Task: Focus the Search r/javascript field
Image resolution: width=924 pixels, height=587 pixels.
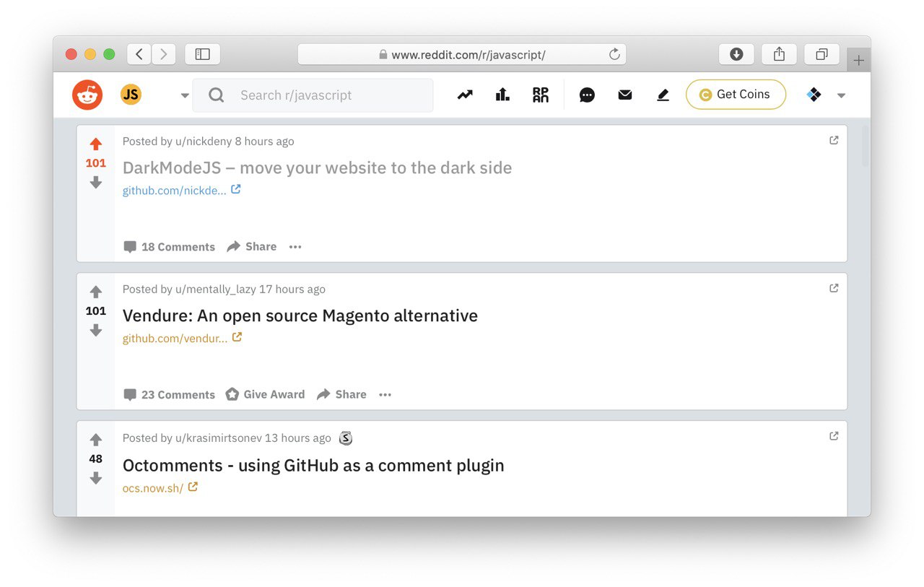Action: pos(313,95)
